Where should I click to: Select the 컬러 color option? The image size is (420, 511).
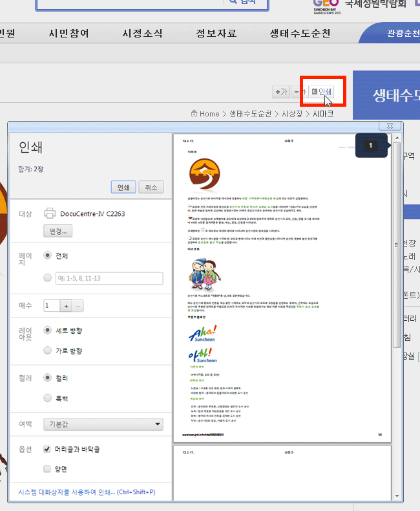point(48,378)
